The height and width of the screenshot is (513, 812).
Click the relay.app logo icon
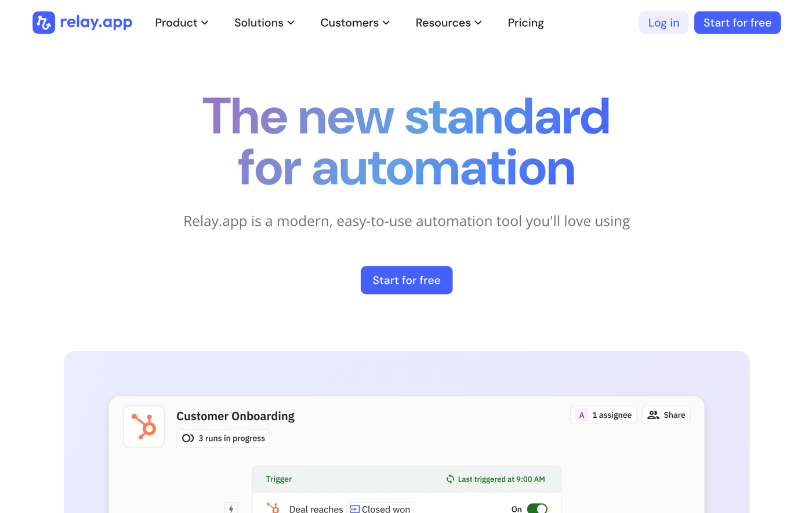tap(43, 23)
